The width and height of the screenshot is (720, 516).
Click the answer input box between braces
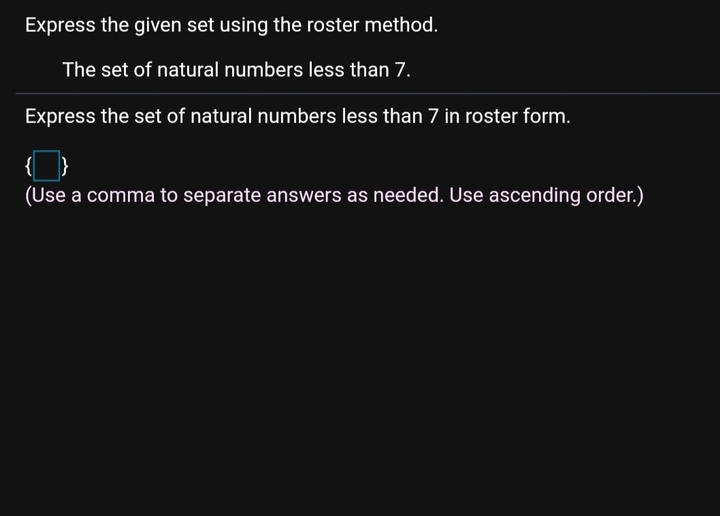tap(46, 165)
